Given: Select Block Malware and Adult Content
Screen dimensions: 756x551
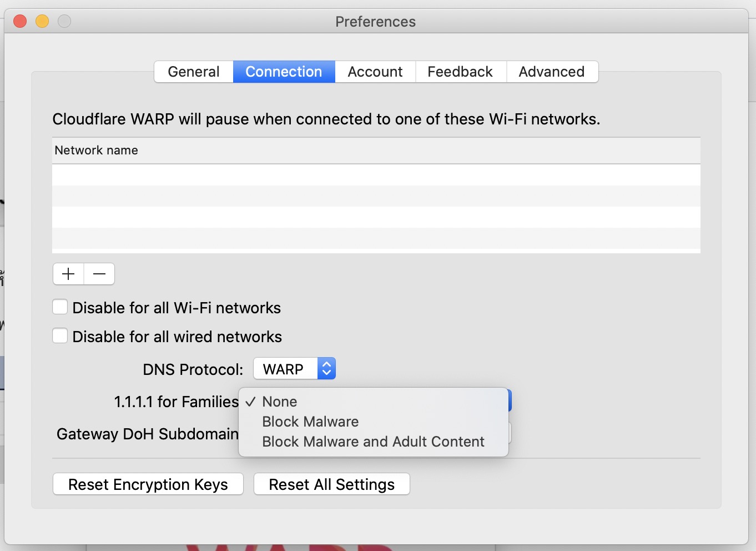Looking at the screenshot, I should (373, 442).
